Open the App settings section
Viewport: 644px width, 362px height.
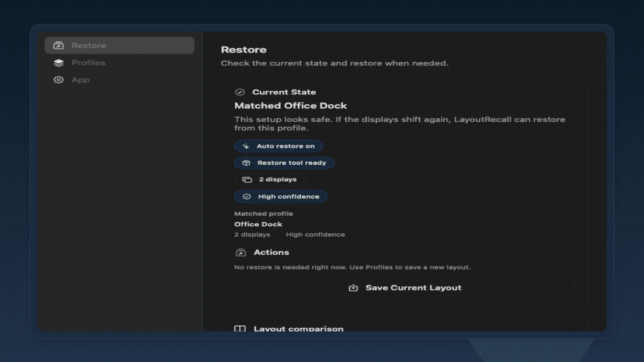(80, 80)
